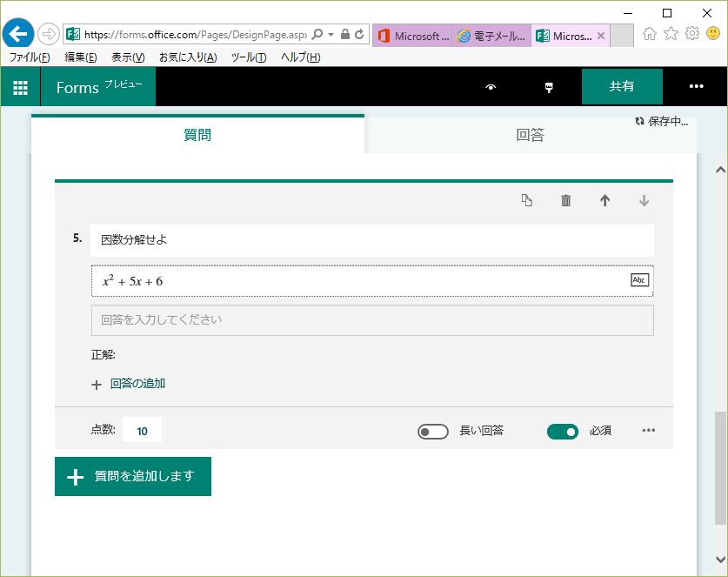Copy question 5 with the duplicate icon
Screen dimensions: 728x577
[526, 200]
